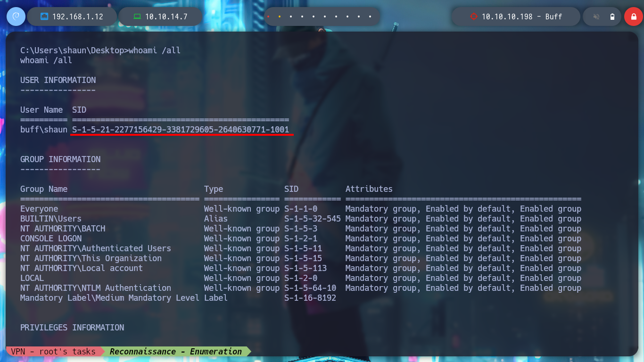Click the PRIVILEGES INFORMATION heading
This screenshot has width=644, height=362.
tap(72, 328)
